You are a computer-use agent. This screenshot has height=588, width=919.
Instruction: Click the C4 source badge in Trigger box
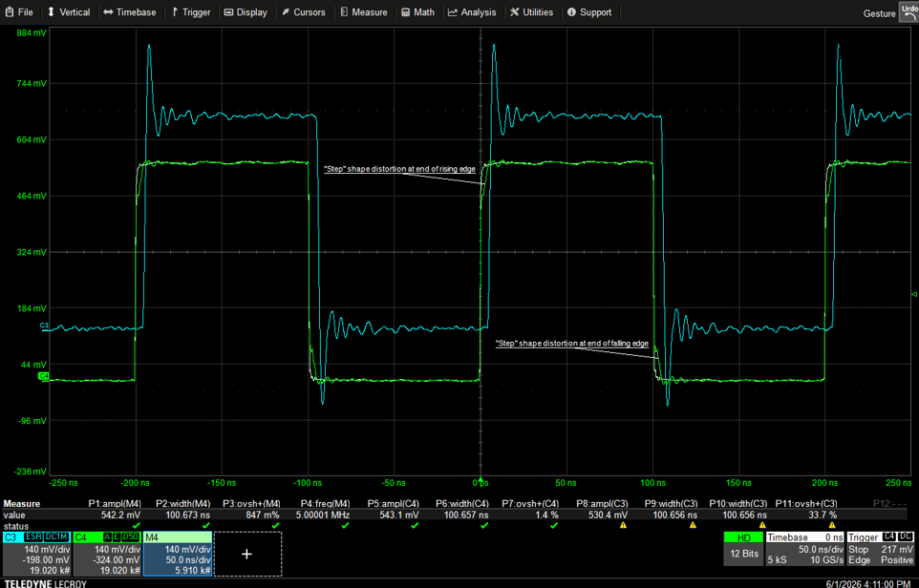[889, 536]
